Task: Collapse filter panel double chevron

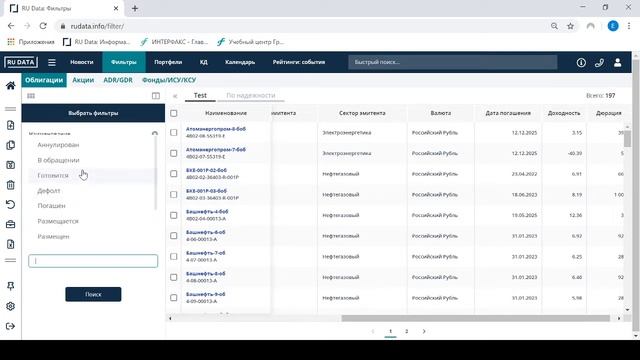Action: [x=175, y=96]
